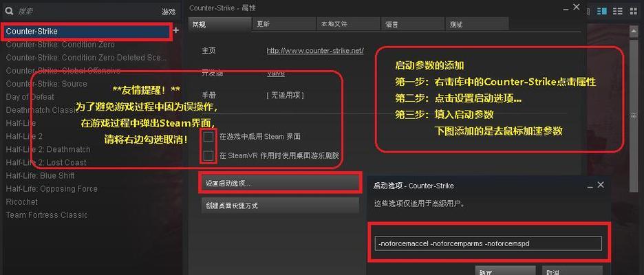Toggle SteamVR desktop game theater checkbox
This screenshot has height=275, width=644.
point(208,155)
